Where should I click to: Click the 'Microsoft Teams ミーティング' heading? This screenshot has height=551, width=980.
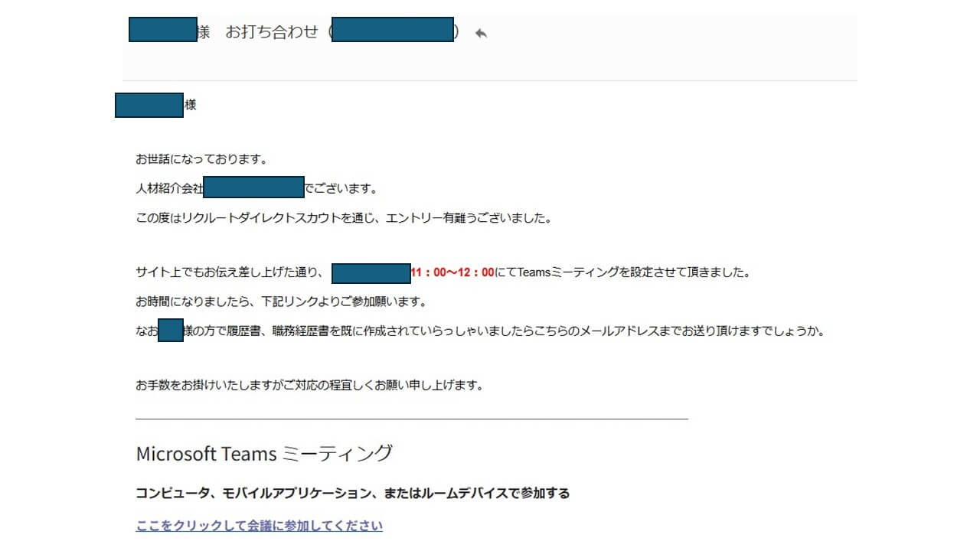click(x=263, y=453)
